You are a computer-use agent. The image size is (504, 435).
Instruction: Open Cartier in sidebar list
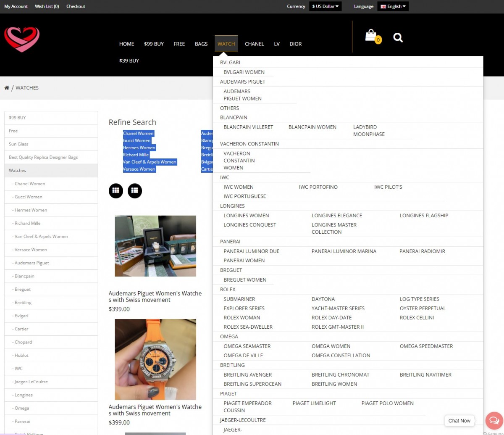tap(51, 329)
